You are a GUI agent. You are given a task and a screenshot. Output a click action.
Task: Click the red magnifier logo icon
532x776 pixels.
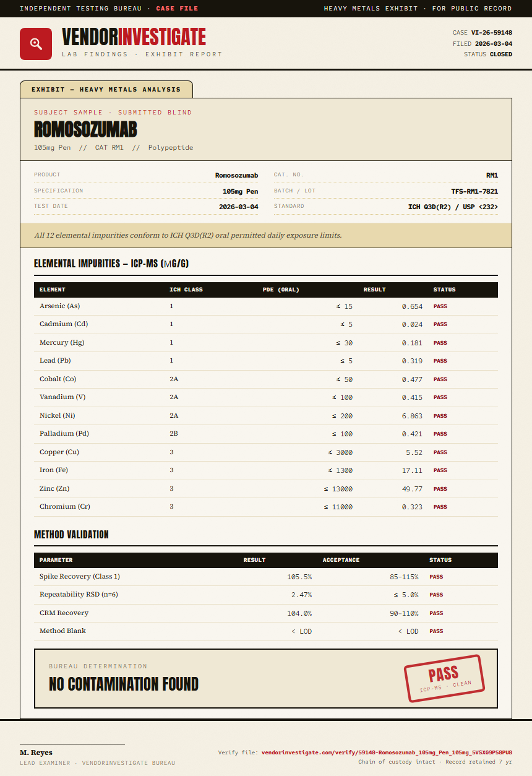pyautogui.click(x=36, y=44)
